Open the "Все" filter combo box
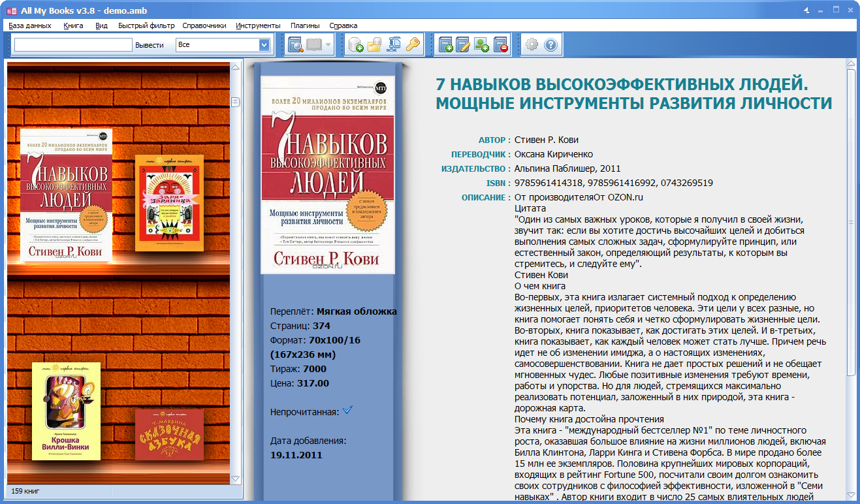 coord(223,45)
